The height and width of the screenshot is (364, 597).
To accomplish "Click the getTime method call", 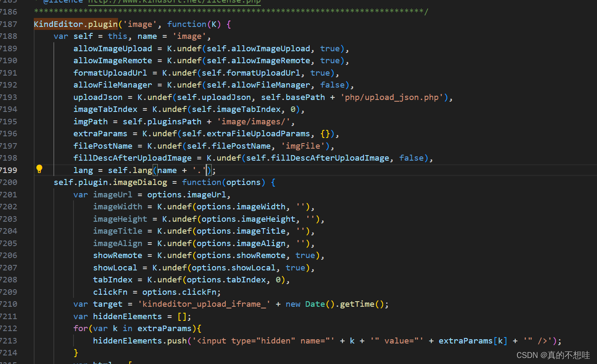I will (357, 304).
